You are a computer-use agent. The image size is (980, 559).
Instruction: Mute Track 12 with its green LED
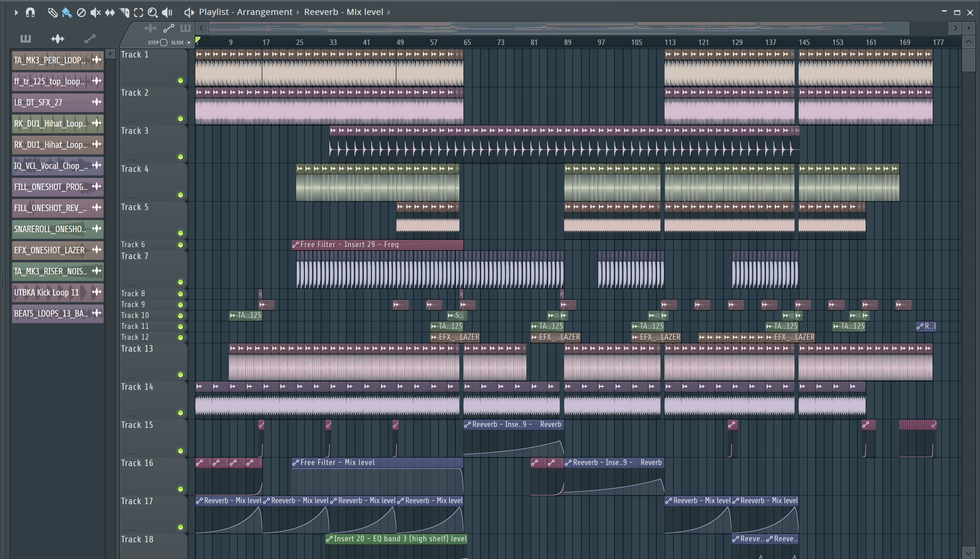point(180,337)
